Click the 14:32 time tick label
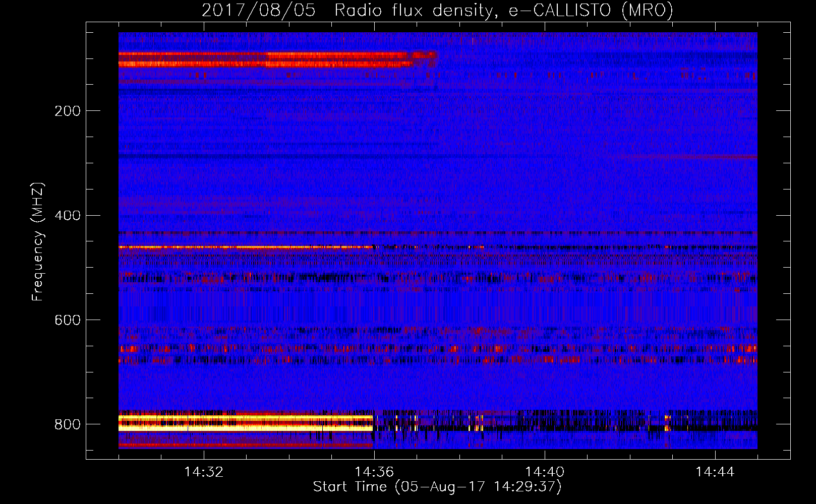Image resolution: width=816 pixels, height=504 pixels. pyautogui.click(x=204, y=472)
